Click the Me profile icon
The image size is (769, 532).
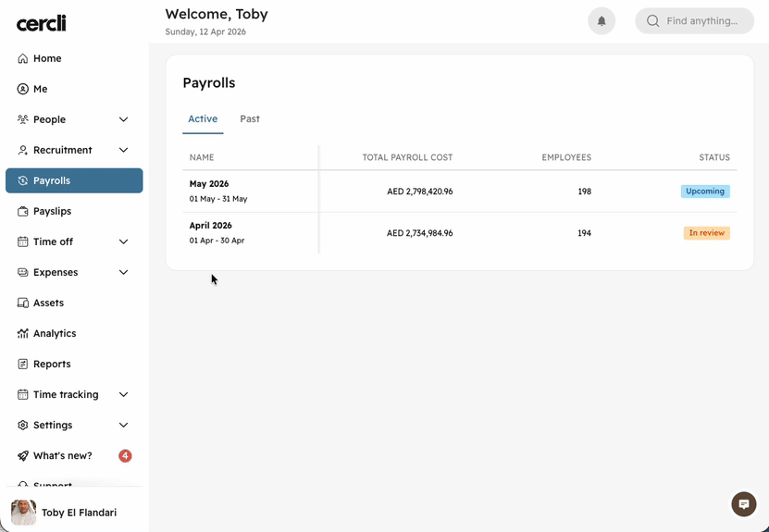coord(22,89)
